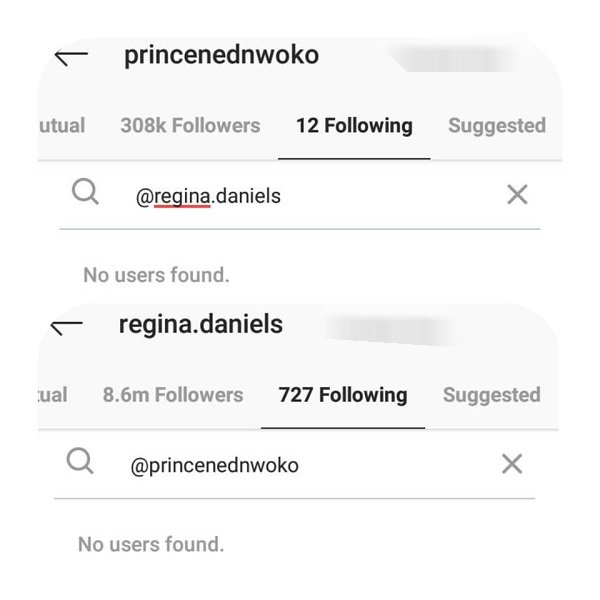The height and width of the screenshot is (600, 600).
Task: Clear the @princenednwoko search text
Action: 511,464
